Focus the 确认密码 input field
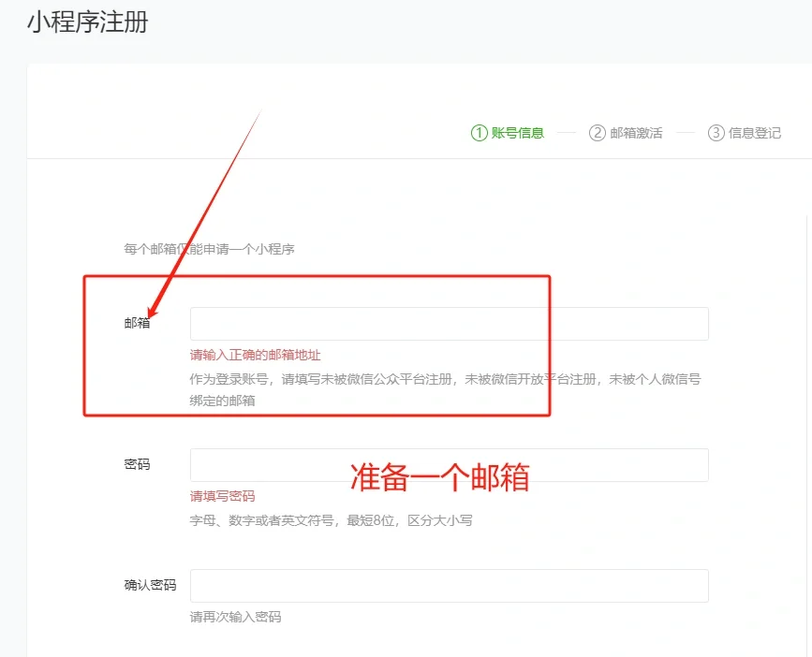Image resolution: width=812 pixels, height=657 pixels. [x=449, y=586]
